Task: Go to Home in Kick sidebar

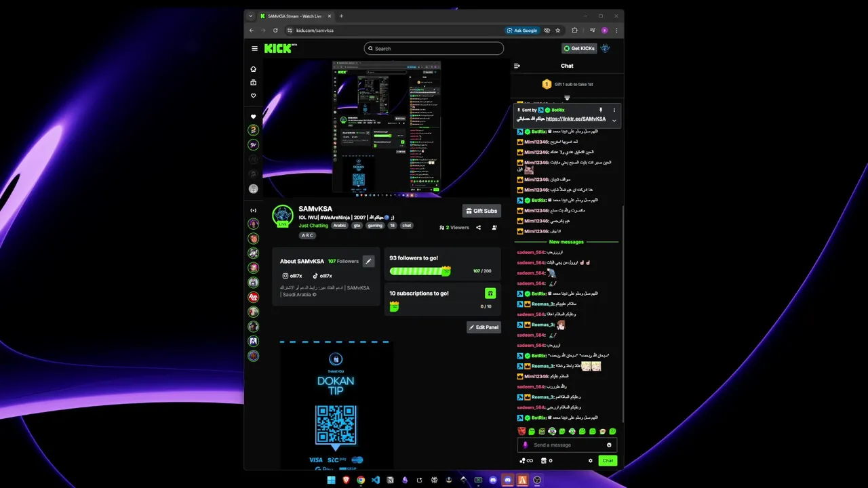Action: tap(254, 69)
